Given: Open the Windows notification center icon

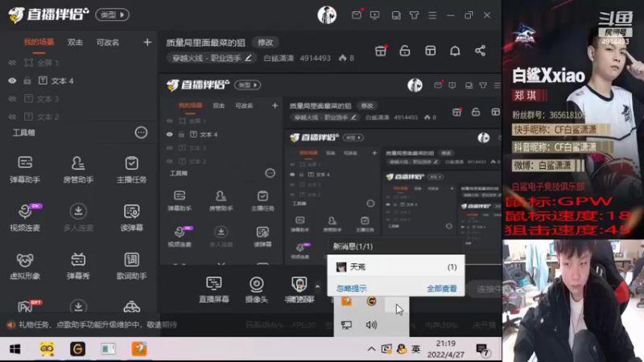Looking at the screenshot, I should point(482,350).
